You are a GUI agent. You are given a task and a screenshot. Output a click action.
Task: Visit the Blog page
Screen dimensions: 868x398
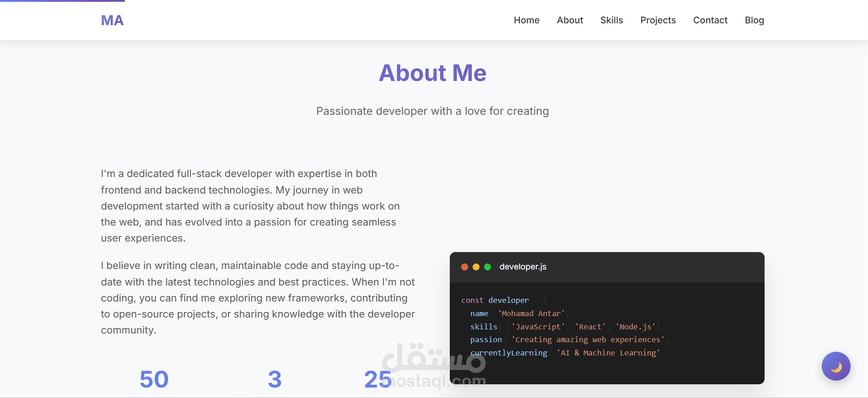coord(754,20)
